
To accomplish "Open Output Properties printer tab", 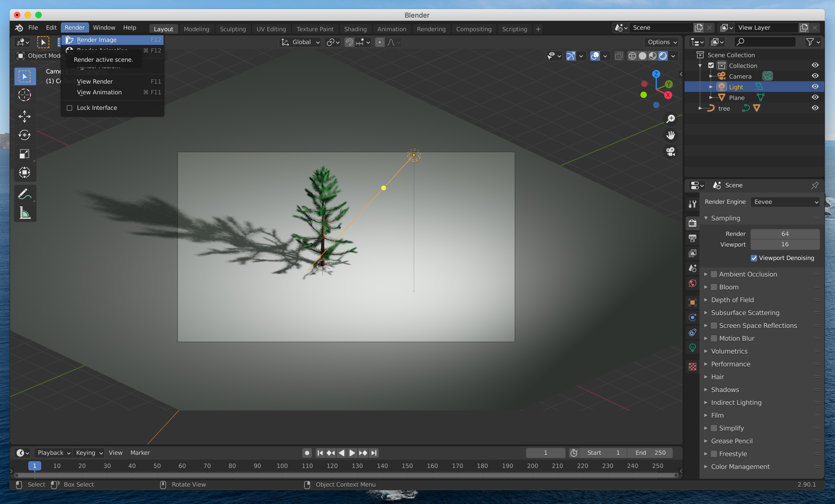I will [692, 238].
